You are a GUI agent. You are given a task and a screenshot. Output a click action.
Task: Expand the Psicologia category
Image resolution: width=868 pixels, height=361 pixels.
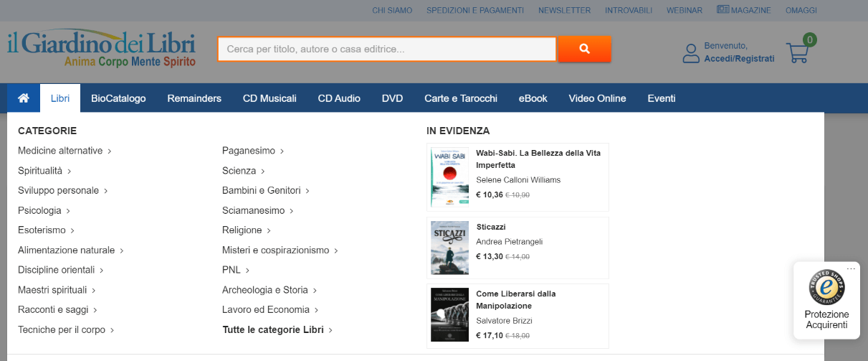(44, 211)
